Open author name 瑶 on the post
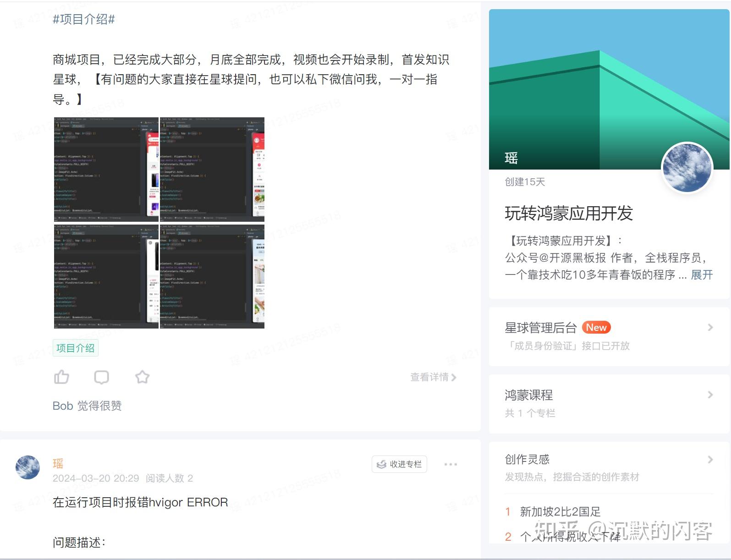 click(58, 464)
